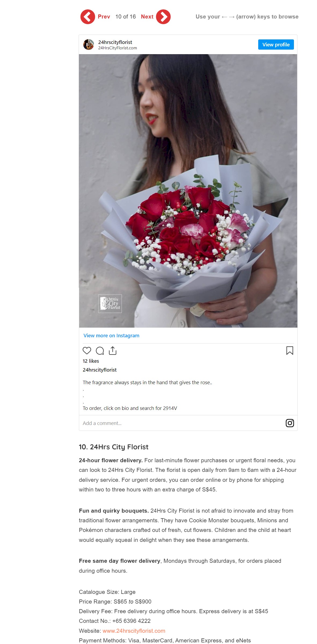
Task: Click 24hrscityflorist name above the caption
Action: pos(100,370)
